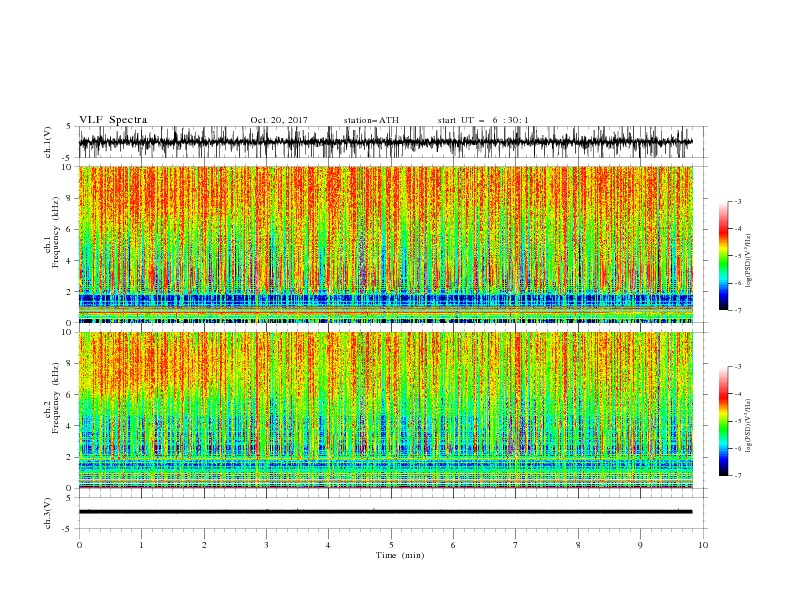Click time axis tick label "3"
The width and height of the screenshot is (792, 612).
point(266,545)
